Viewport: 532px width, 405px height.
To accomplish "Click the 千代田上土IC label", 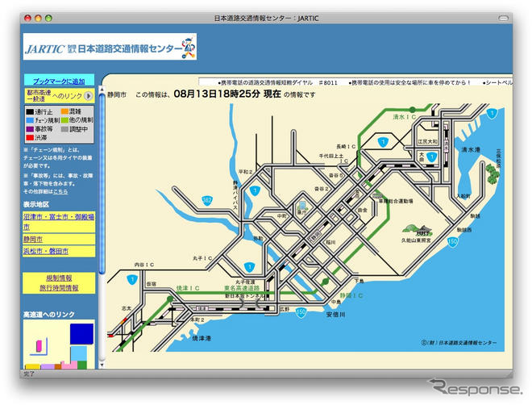I will point(333,158).
